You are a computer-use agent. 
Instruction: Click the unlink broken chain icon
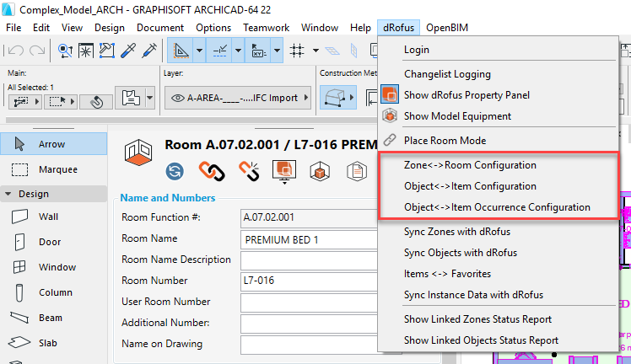tap(247, 171)
